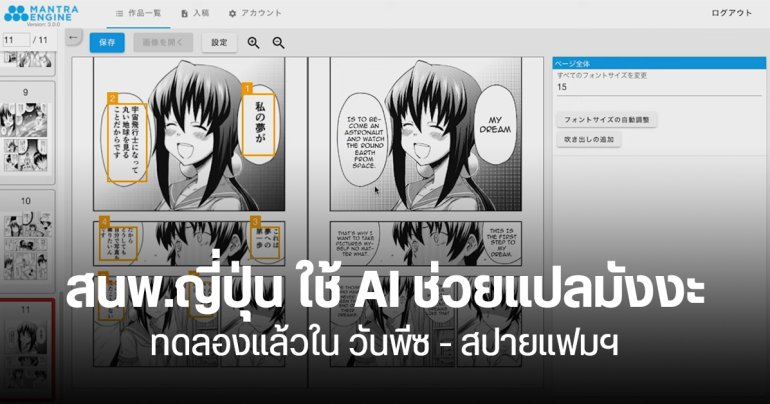Click the number 1 label badge
This screenshot has width=770, height=404.
(x=248, y=88)
